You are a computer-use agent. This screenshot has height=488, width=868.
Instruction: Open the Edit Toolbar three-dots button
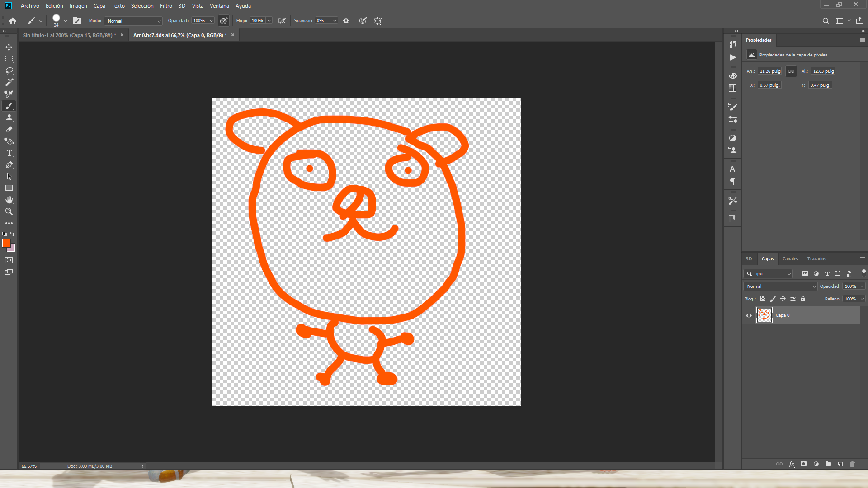tap(9, 223)
